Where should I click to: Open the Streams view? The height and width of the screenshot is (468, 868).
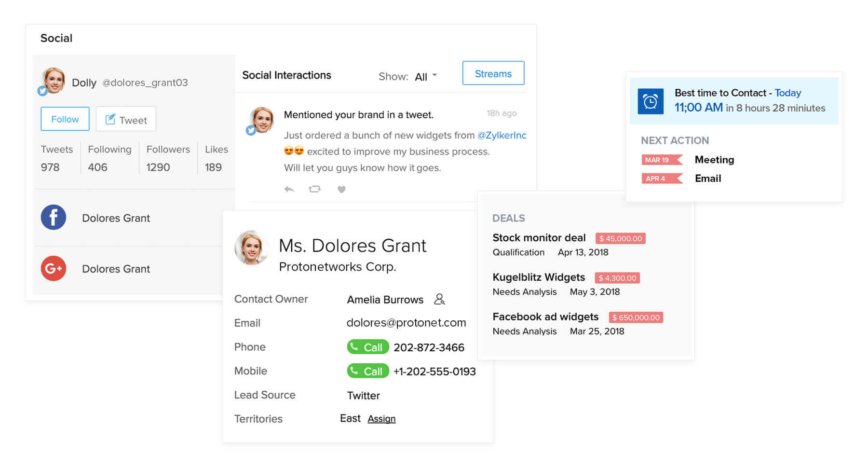[493, 73]
